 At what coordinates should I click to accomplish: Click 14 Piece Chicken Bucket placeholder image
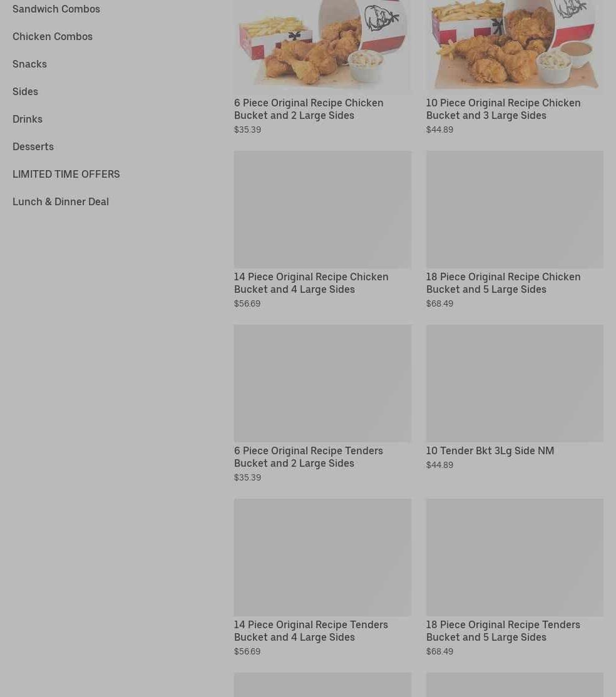tap(322, 210)
